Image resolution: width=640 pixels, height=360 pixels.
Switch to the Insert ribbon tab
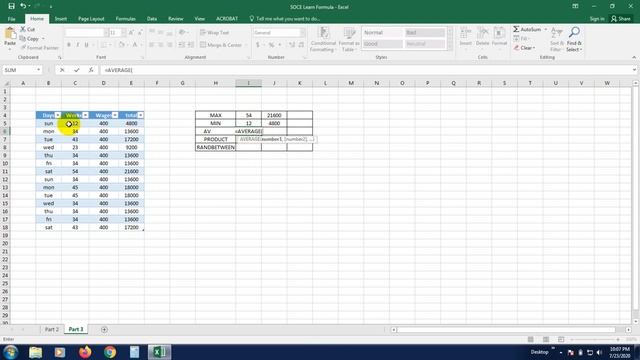[61, 19]
